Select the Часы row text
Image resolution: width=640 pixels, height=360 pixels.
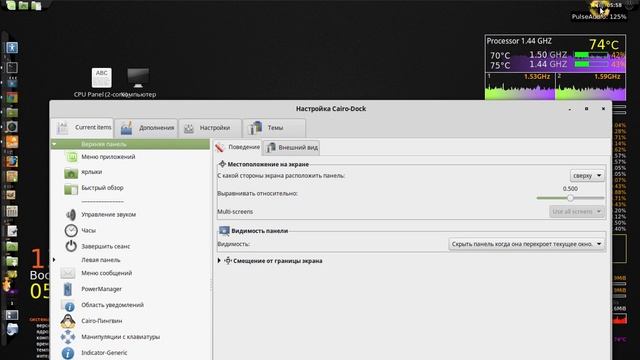pos(88,231)
